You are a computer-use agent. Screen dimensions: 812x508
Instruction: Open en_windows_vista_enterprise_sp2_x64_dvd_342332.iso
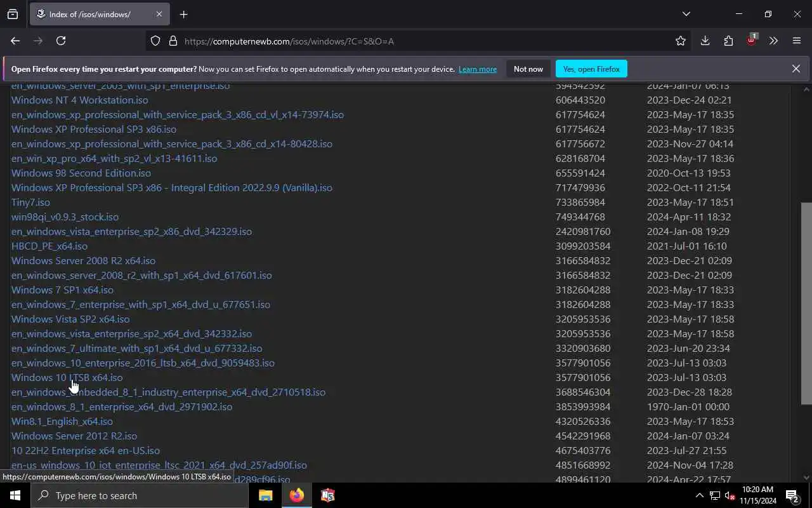pyautogui.click(x=131, y=333)
